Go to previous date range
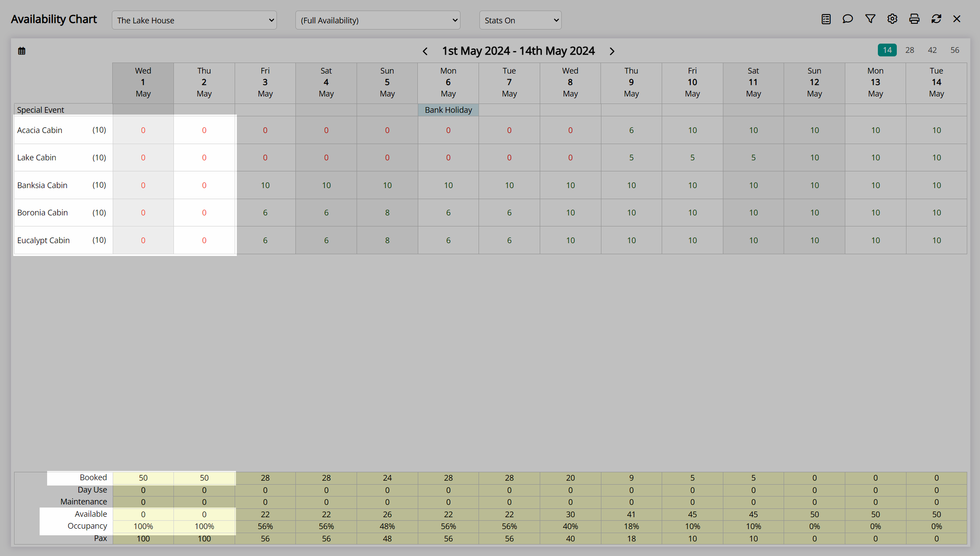Screen dimensions: 980x556 [425, 51]
